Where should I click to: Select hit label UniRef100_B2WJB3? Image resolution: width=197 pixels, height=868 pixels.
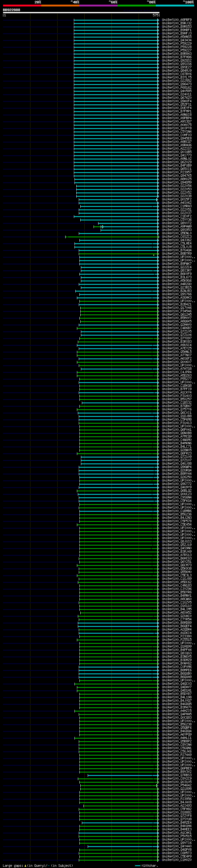coord(177,291)
